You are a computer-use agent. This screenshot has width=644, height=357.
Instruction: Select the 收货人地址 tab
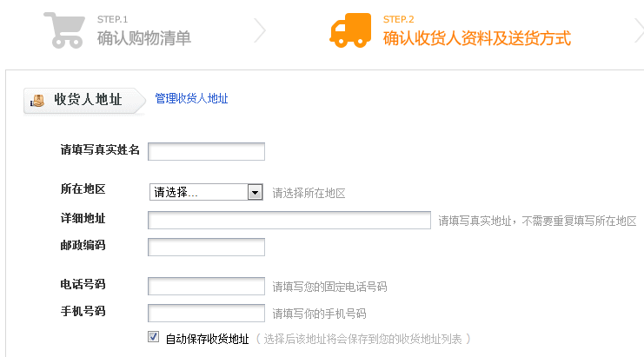87,100
